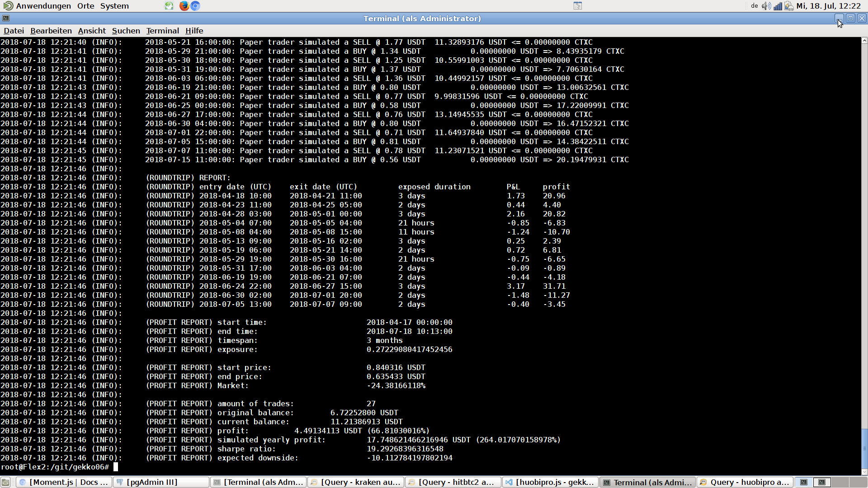Switch to pgAdmin III taskbar window
Viewport: 868px width, 488px height.
point(160,482)
